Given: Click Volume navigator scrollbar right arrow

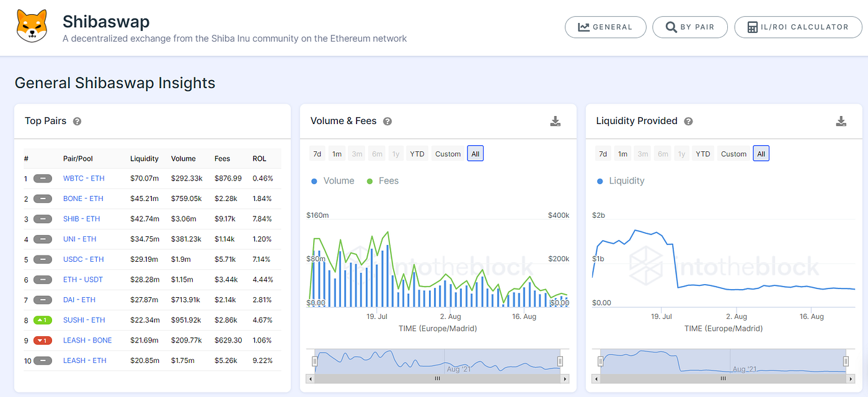Looking at the screenshot, I should pos(564,378).
